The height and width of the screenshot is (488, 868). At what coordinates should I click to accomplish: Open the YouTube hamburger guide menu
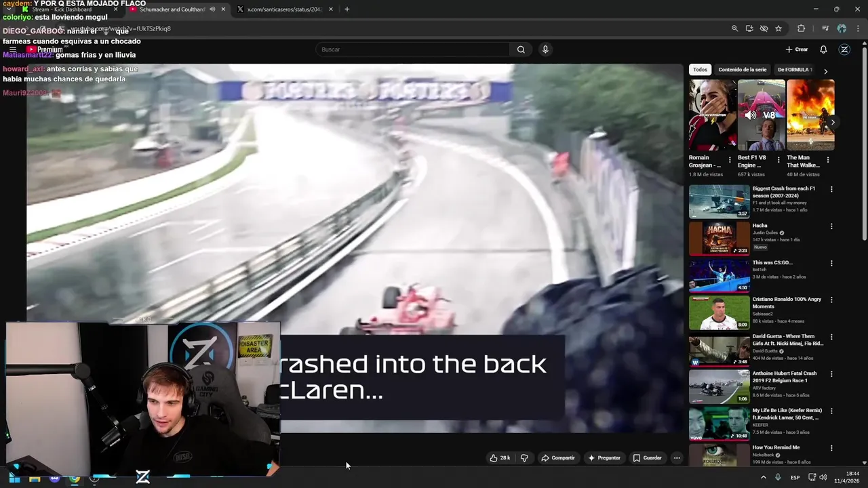coord(12,49)
